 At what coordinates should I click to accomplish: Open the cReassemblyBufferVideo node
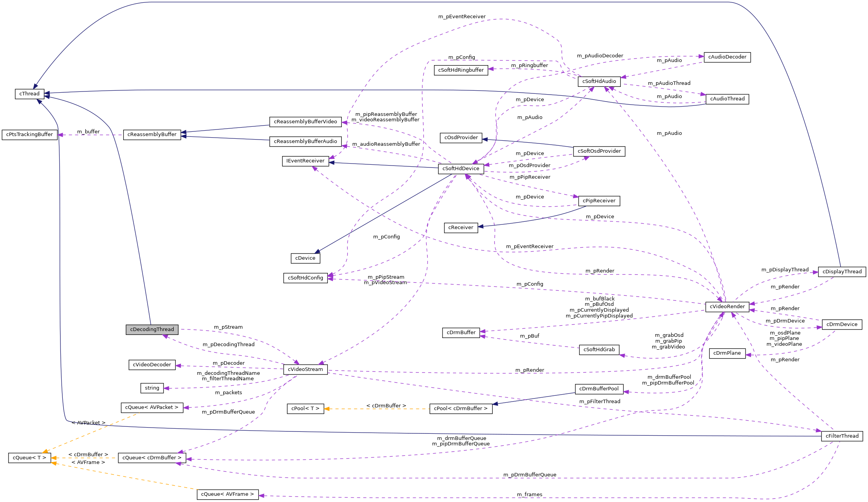coord(306,121)
